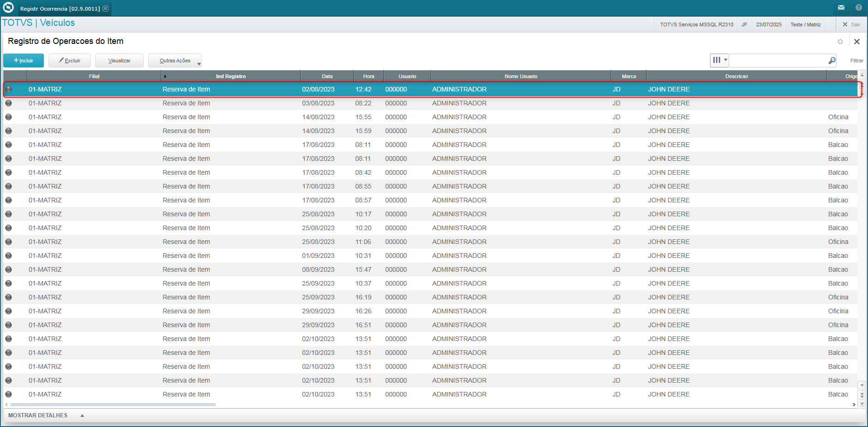Click the Marca column header
The image size is (868, 427).
point(629,76)
